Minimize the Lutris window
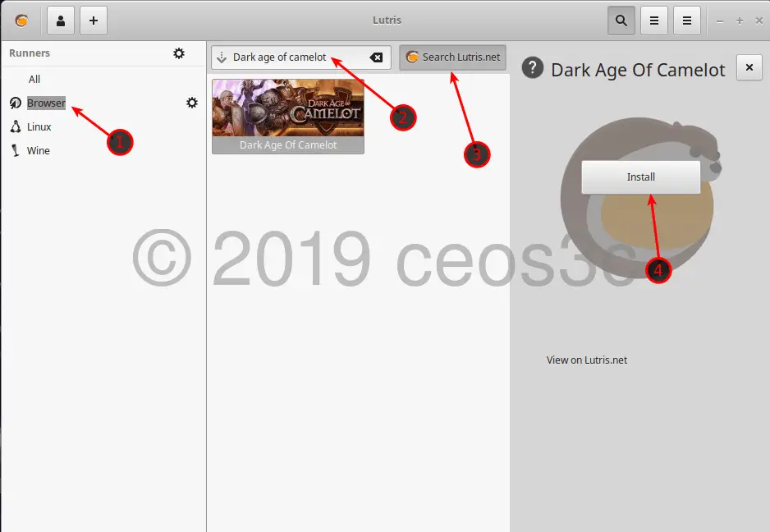Screen dimensions: 770x532 pyautogui.click(x=720, y=21)
